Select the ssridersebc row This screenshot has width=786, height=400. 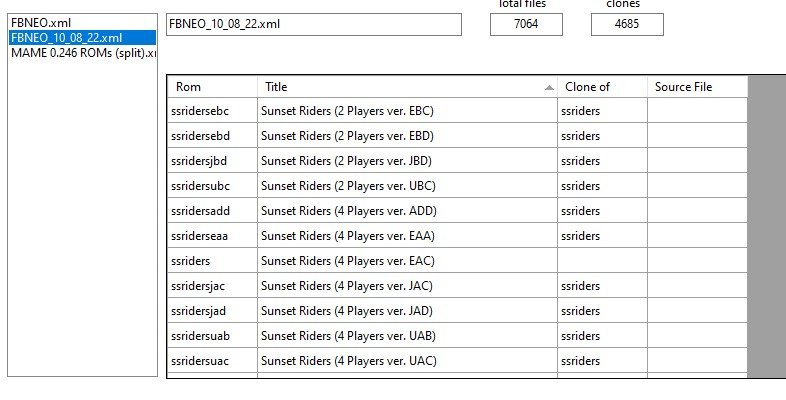tap(457, 111)
